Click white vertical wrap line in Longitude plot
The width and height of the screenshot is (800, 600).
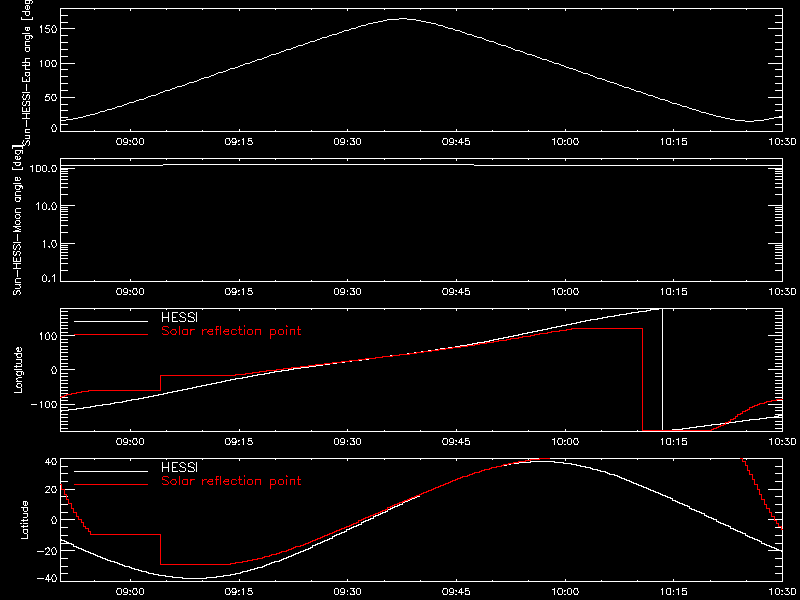(662, 369)
